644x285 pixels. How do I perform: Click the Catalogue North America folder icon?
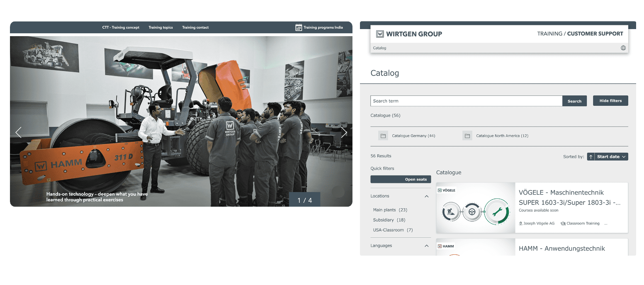click(467, 136)
